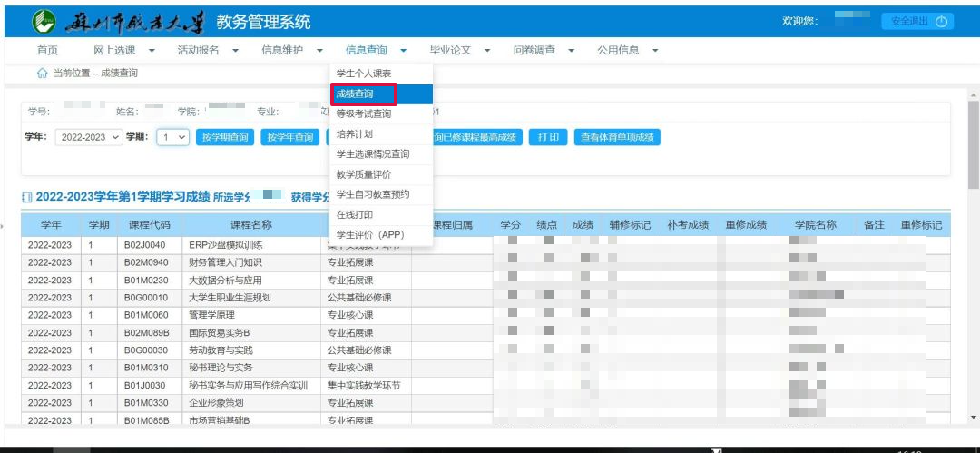980x453 pixels.
Task: Click the 查看体育单项成绩 button
Action: [618, 138]
